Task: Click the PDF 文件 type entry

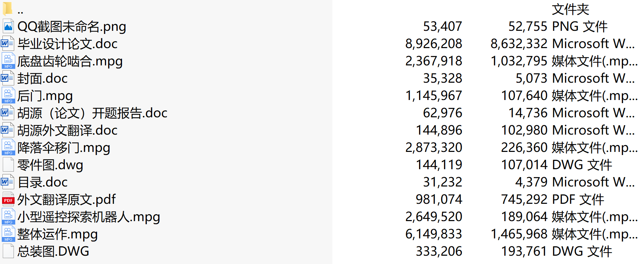Action: [x=578, y=199]
